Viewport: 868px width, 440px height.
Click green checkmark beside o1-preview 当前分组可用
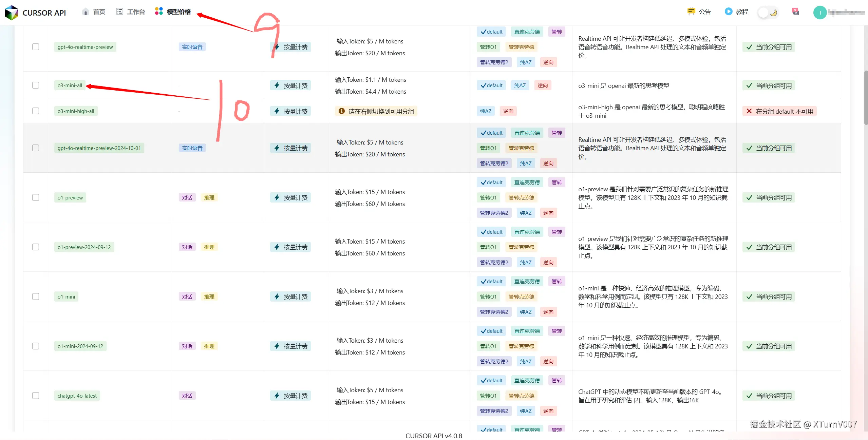[749, 197]
